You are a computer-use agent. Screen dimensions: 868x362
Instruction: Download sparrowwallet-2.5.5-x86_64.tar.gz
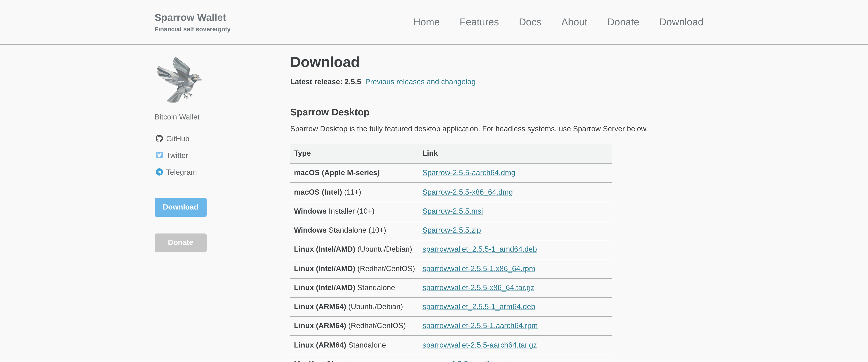(478, 288)
